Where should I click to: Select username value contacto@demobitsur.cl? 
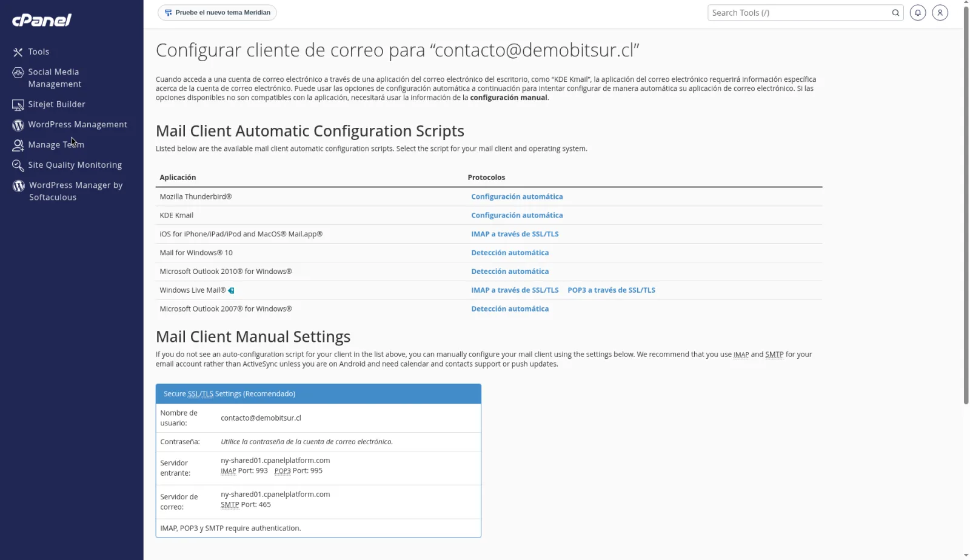[x=261, y=418]
